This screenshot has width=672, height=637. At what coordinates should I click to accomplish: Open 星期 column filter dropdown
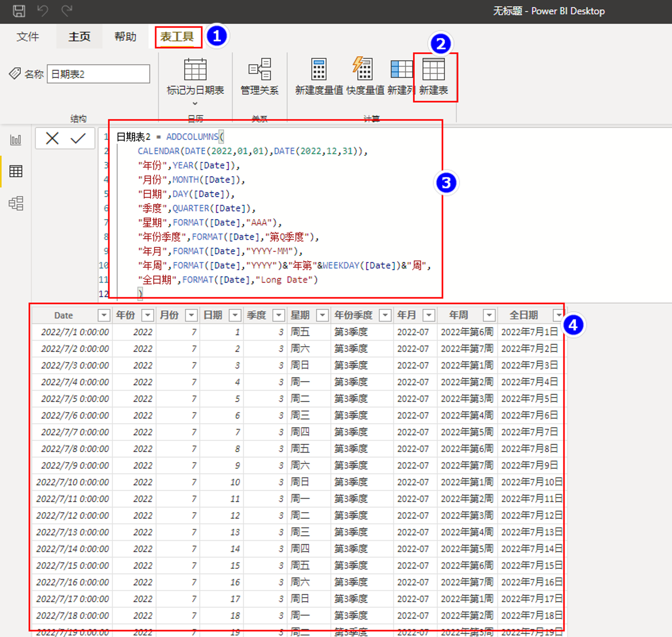click(323, 315)
